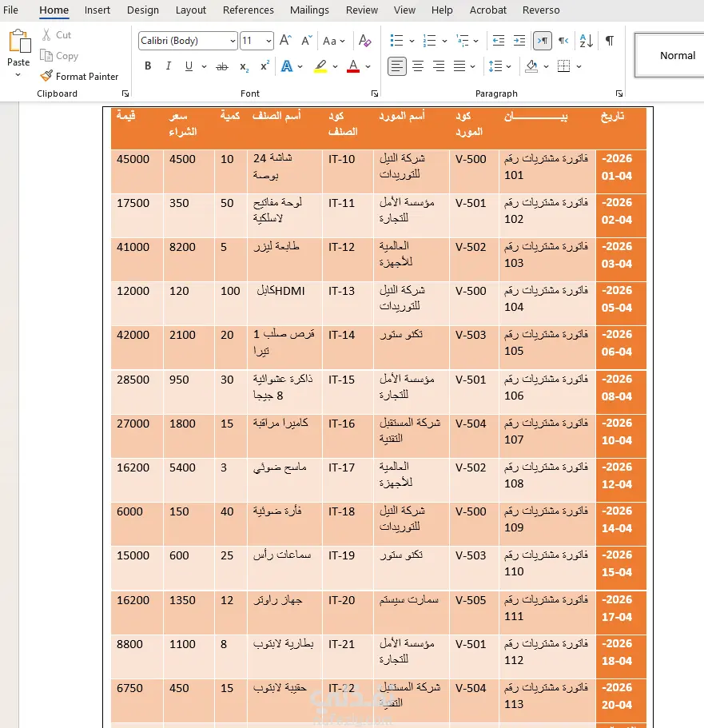Increase font size with grow font icon
This screenshot has width=704, height=728.
point(285,41)
